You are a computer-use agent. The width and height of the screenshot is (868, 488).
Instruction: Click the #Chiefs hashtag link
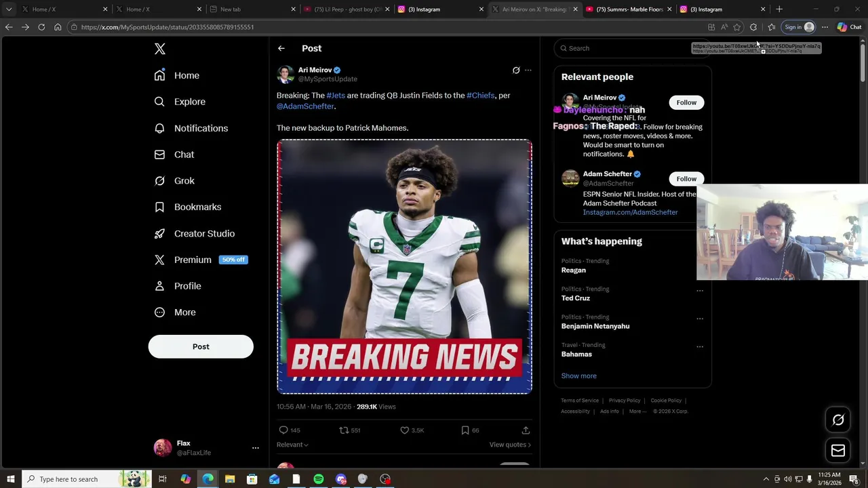[x=481, y=96]
